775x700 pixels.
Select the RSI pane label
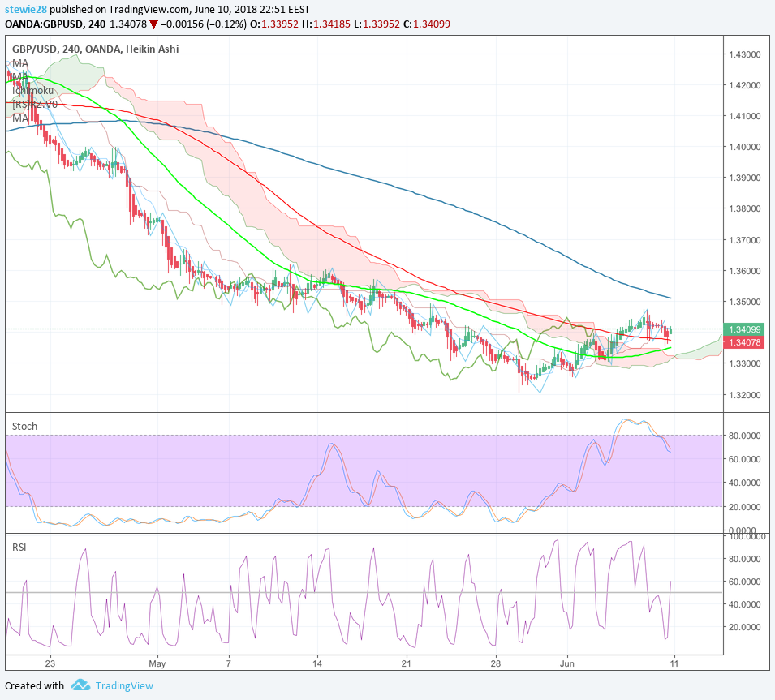pos(19,547)
